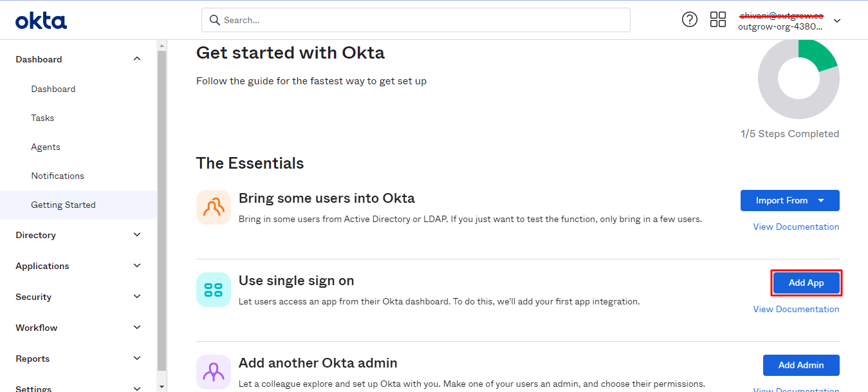
Task: Click the Add Admin button
Action: [x=801, y=365]
